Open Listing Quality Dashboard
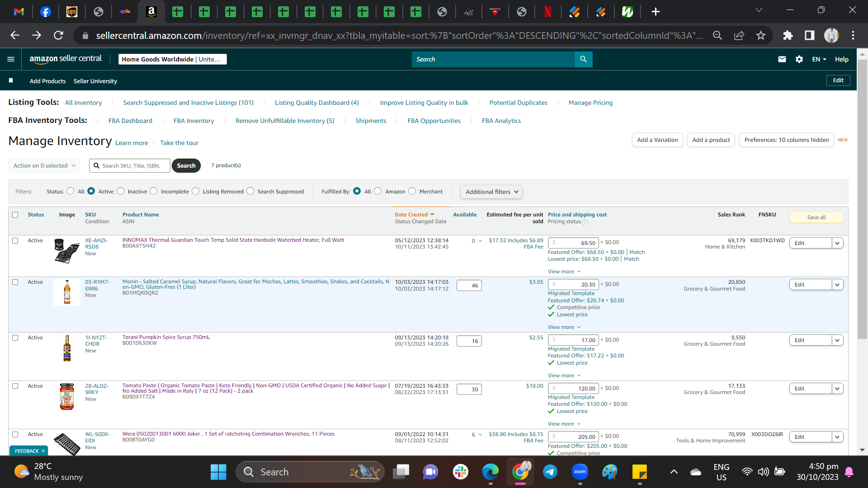Screen dimensions: 868x488 [317, 103]
